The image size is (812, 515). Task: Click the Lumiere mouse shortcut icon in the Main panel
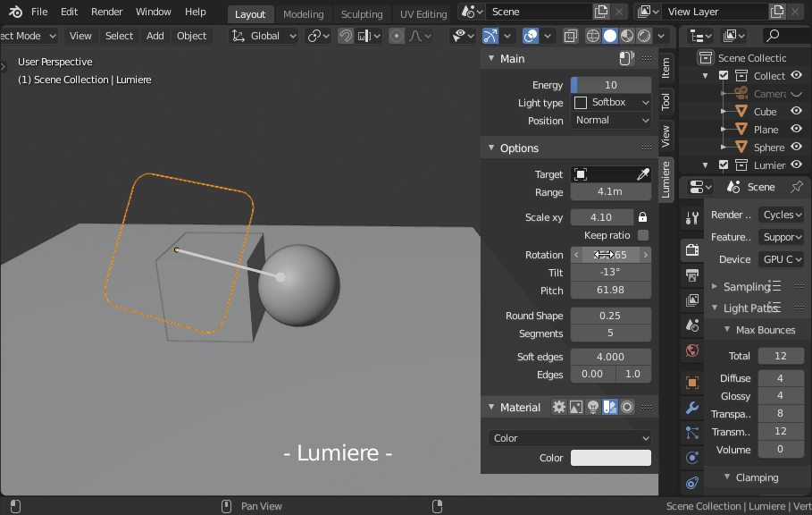pyautogui.click(x=626, y=58)
